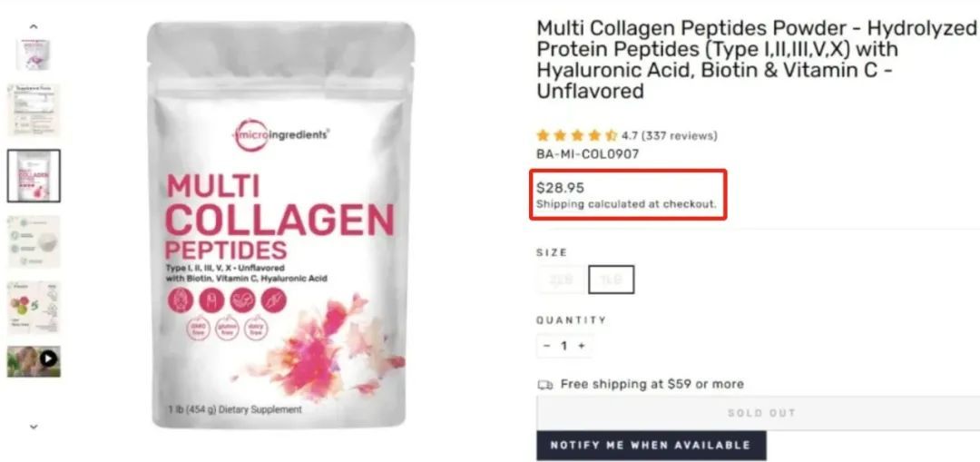Viewport: 980px width, 462px height.
Task: Select the highlighted Multi Collagen pouch thumbnail
Action: pos(34,176)
